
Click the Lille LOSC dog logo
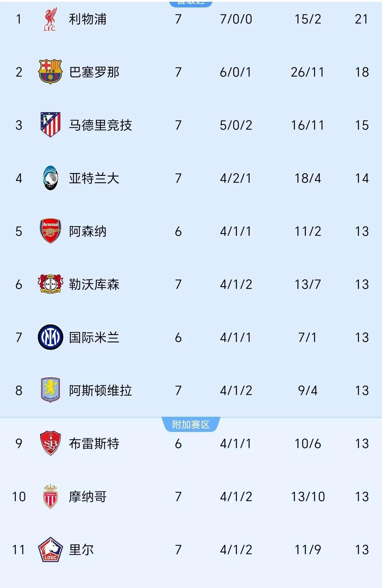pos(51,550)
